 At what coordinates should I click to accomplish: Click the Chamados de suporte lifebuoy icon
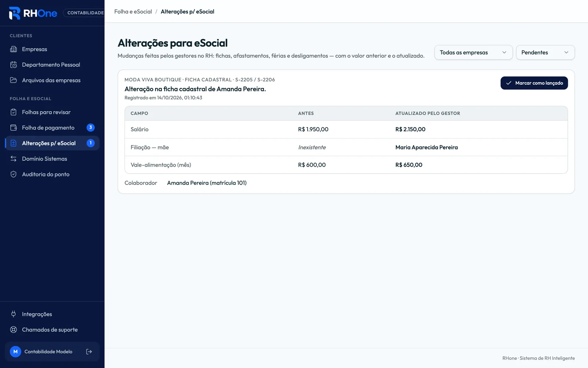click(14, 330)
